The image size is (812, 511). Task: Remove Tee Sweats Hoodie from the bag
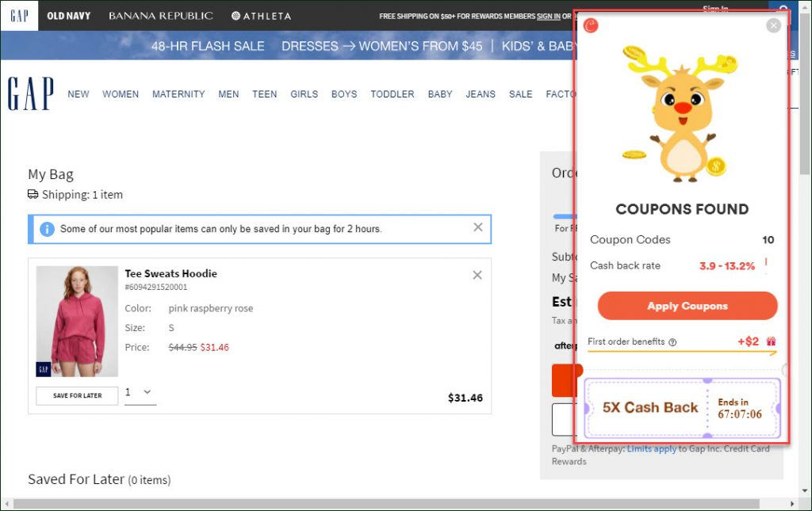(477, 275)
